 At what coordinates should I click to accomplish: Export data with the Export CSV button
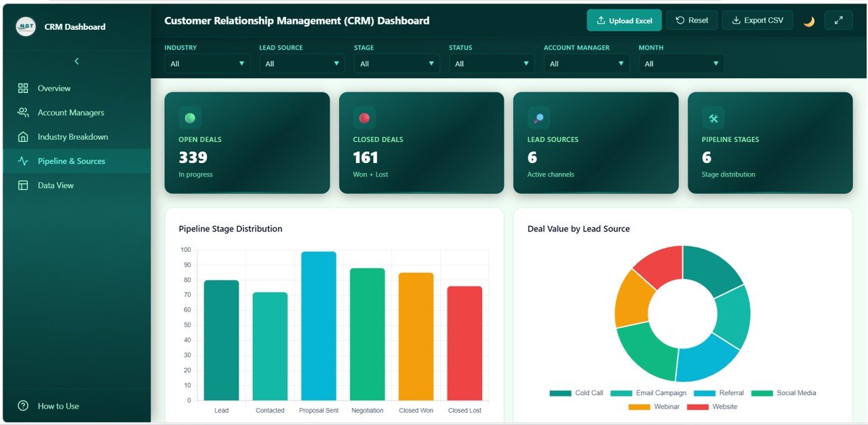[x=757, y=20]
